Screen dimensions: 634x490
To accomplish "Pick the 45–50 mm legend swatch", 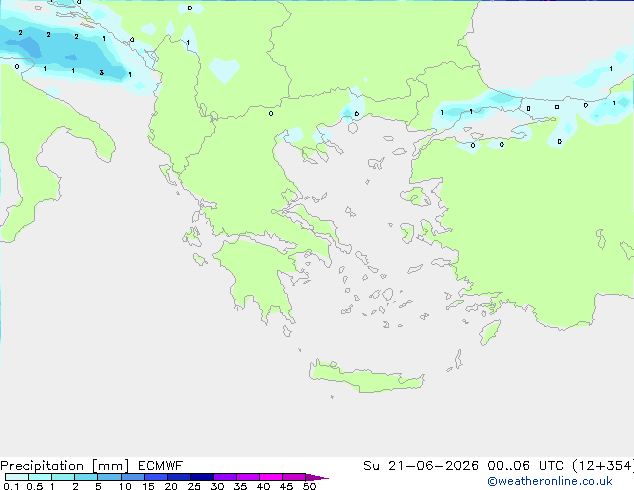I will (x=294, y=477).
